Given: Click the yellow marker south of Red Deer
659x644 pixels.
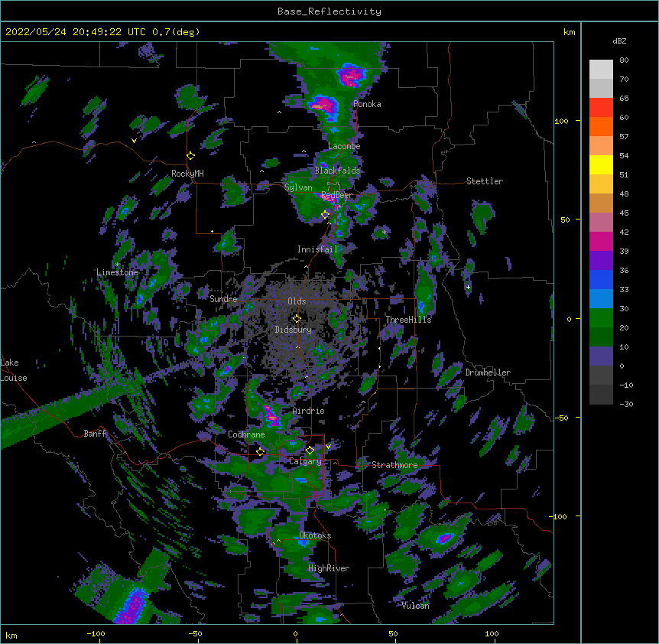Looking at the screenshot, I should [x=326, y=215].
